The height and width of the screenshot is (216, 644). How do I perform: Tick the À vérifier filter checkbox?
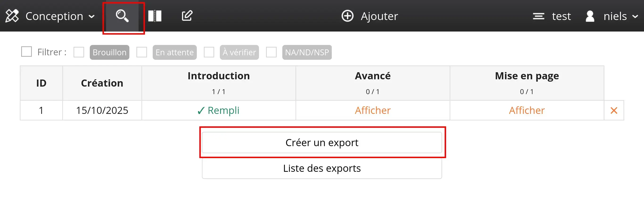pos(209,52)
